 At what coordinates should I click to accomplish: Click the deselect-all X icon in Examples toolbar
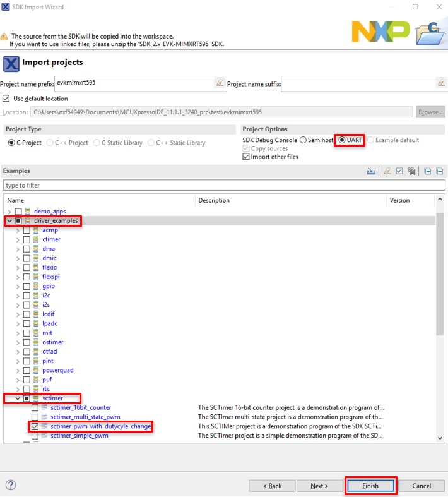(x=411, y=171)
